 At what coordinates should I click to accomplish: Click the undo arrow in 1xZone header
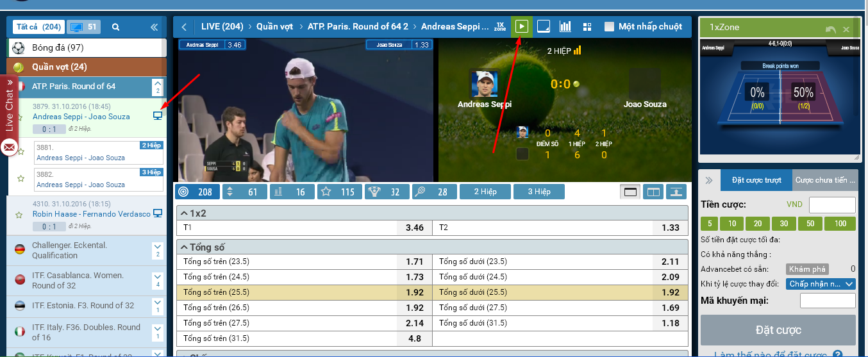831,29
